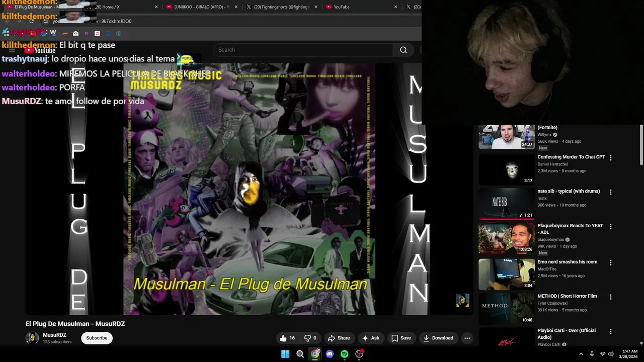Click the sidebar recommendations scrollbar
The image size is (644, 362).
[641, 145]
